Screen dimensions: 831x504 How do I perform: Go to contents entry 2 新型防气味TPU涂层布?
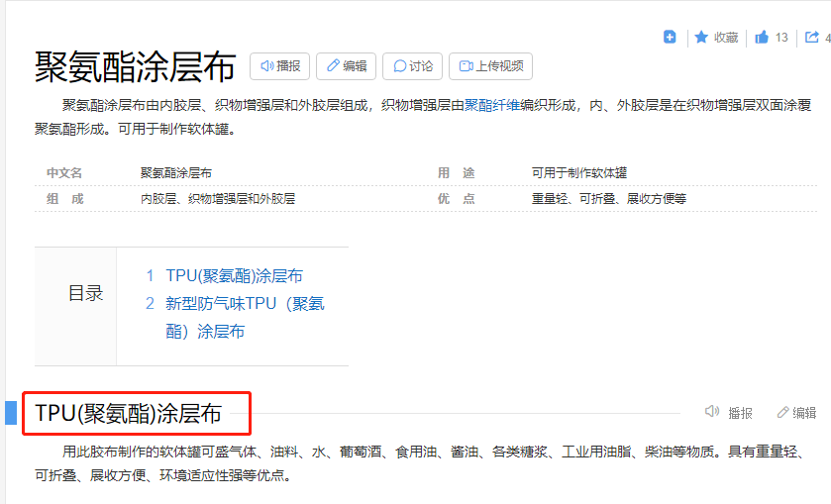pos(244,304)
